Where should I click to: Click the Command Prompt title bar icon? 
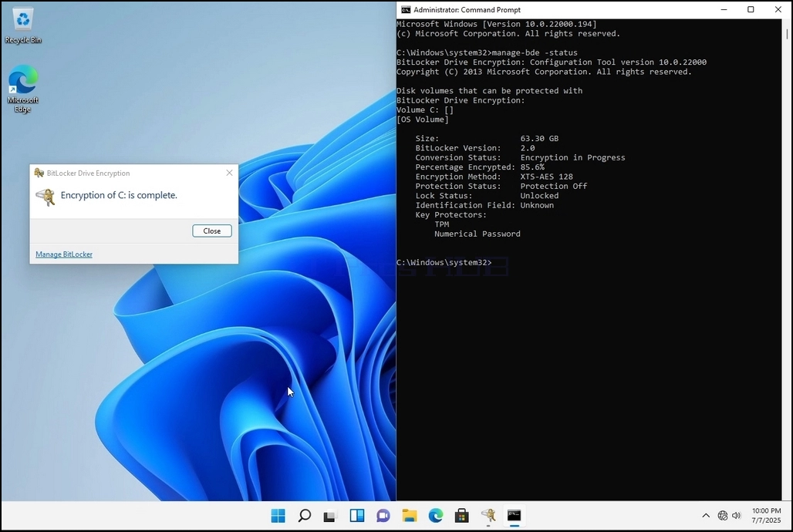point(406,9)
